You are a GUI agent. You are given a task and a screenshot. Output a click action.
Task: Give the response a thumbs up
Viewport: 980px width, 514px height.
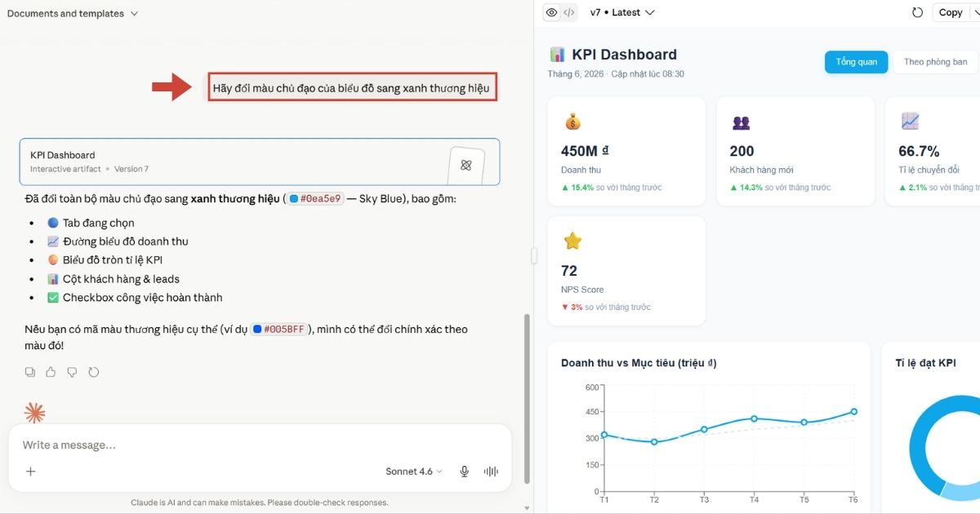[x=51, y=372]
